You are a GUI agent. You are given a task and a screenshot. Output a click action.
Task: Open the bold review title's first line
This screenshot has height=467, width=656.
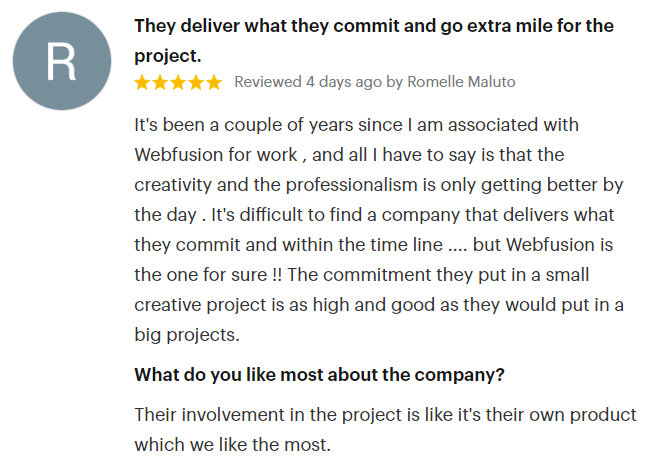click(374, 26)
